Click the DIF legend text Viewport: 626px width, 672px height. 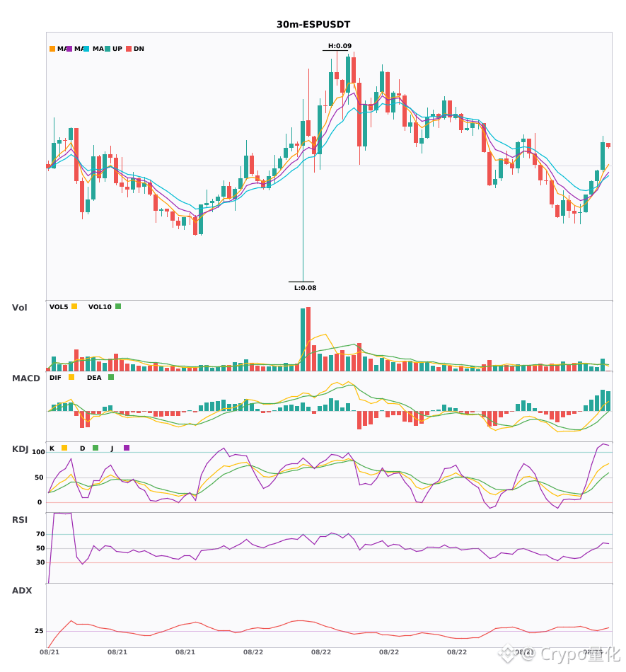(x=55, y=378)
